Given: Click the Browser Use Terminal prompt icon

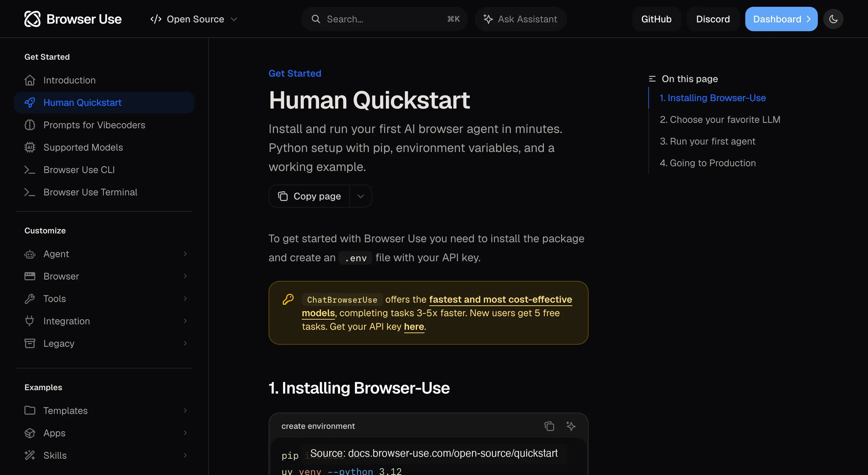Looking at the screenshot, I should (x=30, y=192).
